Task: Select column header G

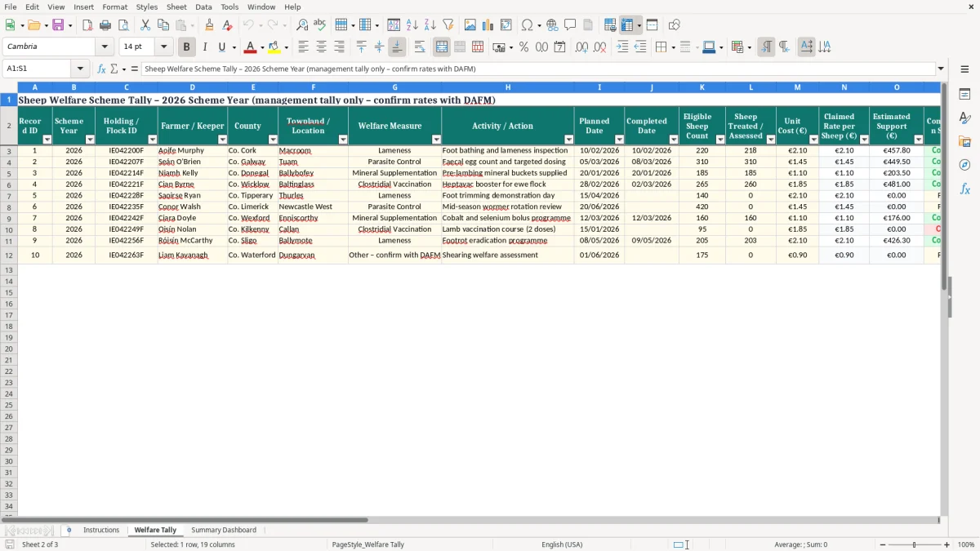Action: point(394,87)
